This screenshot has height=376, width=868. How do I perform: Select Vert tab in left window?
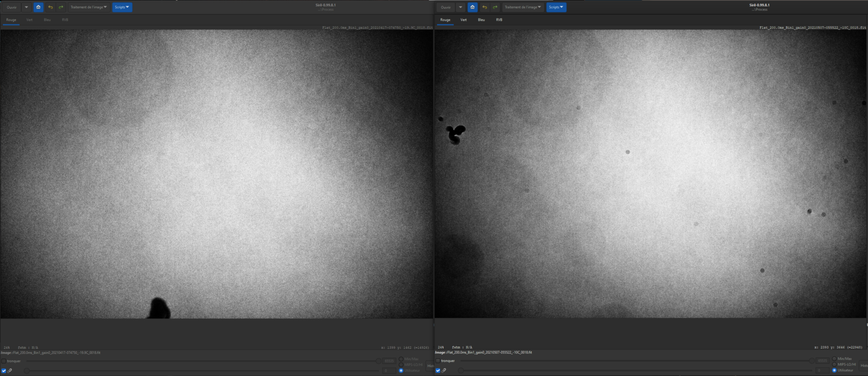point(29,20)
